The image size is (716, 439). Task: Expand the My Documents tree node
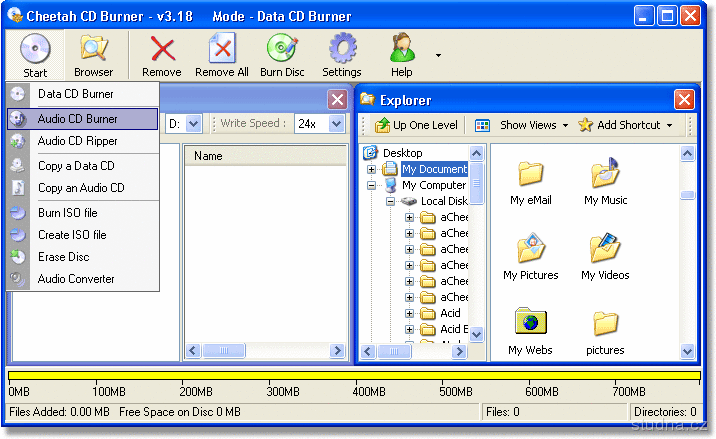[x=371, y=169]
